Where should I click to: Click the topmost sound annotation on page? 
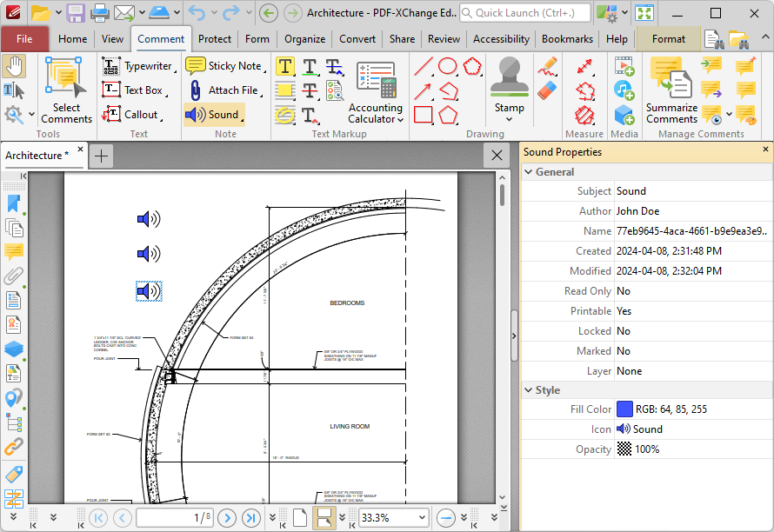(x=149, y=219)
